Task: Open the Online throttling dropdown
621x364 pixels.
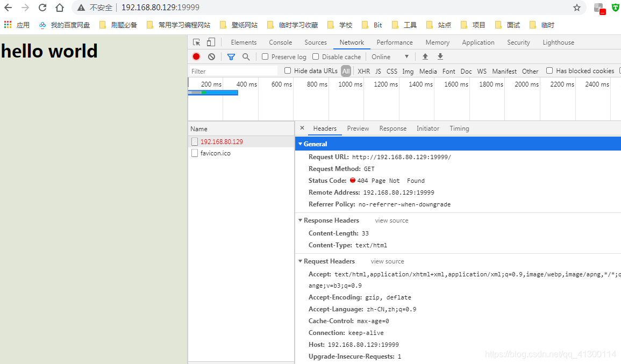Action: (x=388, y=56)
